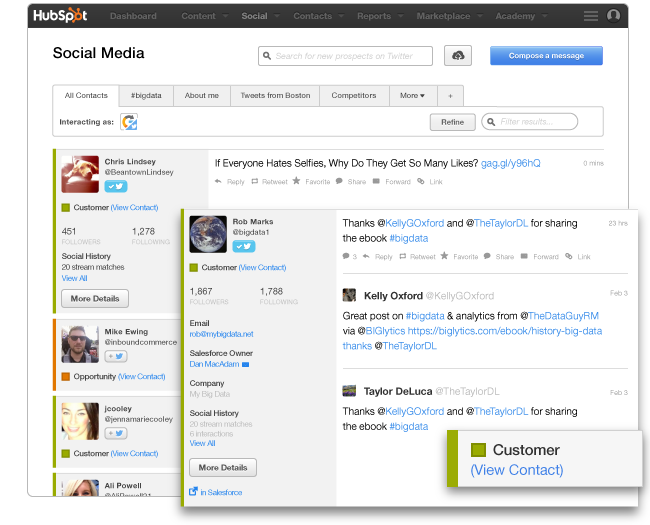This screenshot has height=525, width=650.
Task: Click the Interacting as account icon
Action: 129,122
